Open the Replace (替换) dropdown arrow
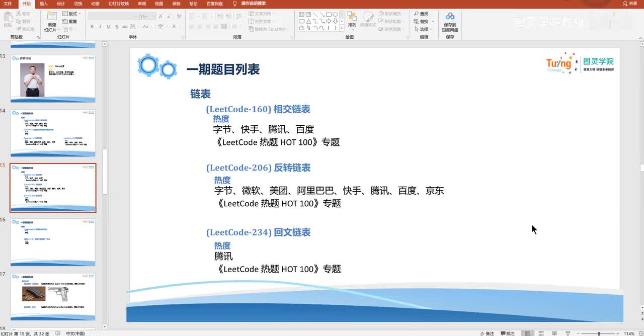The width and height of the screenshot is (644, 336). [x=433, y=22]
